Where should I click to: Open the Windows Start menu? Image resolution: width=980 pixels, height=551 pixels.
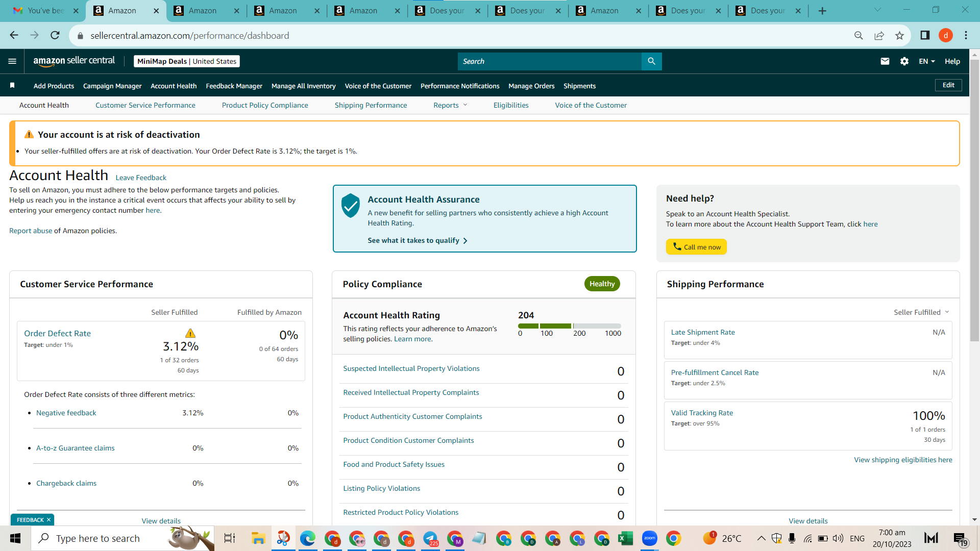point(15,538)
